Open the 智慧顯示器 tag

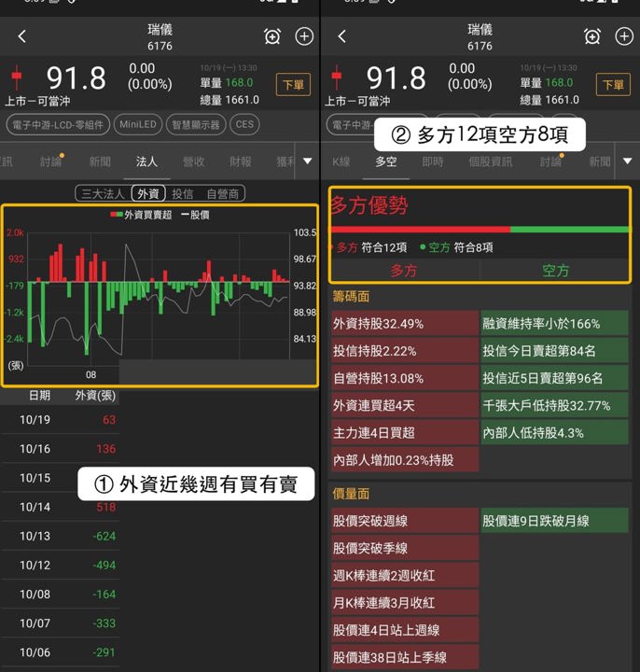point(196,125)
